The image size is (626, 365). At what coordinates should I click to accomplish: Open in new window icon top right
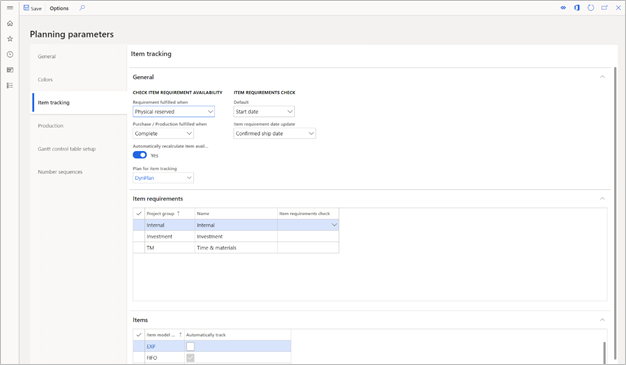point(604,8)
